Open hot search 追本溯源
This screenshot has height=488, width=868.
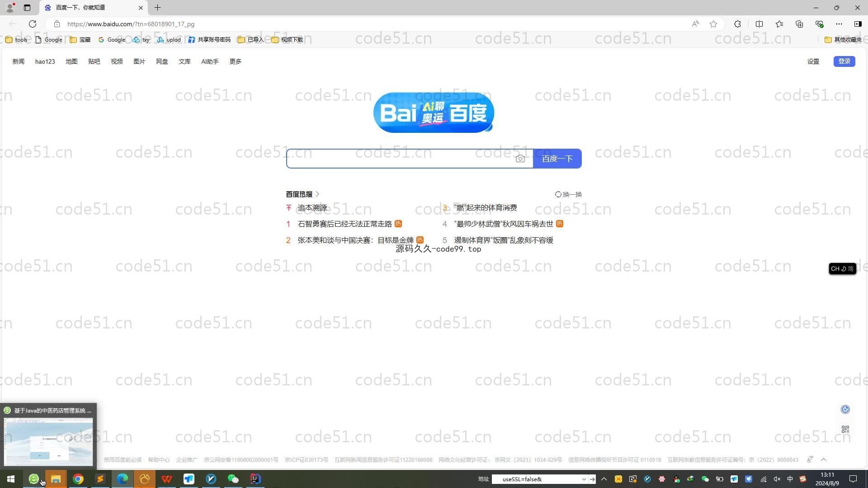[x=312, y=208]
